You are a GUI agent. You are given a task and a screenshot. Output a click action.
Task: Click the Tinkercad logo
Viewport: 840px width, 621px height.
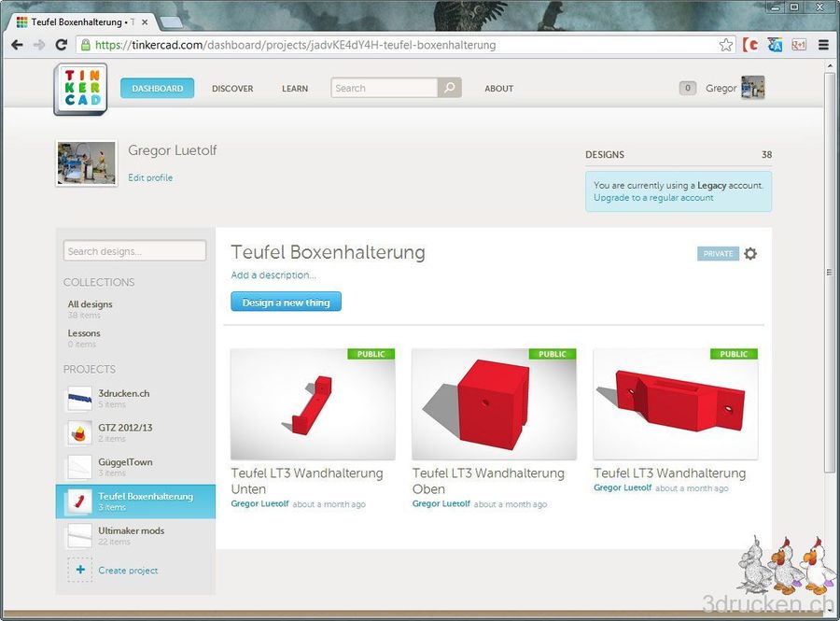pyautogui.click(x=80, y=89)
